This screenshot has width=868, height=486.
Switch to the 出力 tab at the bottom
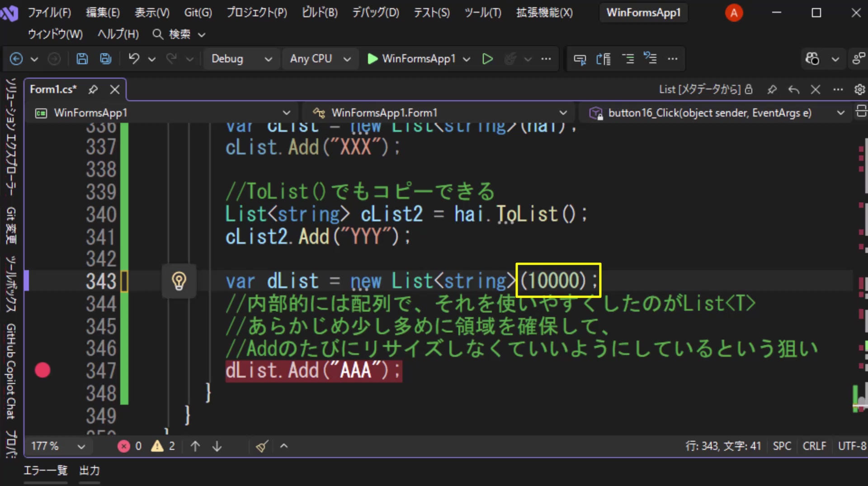(x=89, y=471)
